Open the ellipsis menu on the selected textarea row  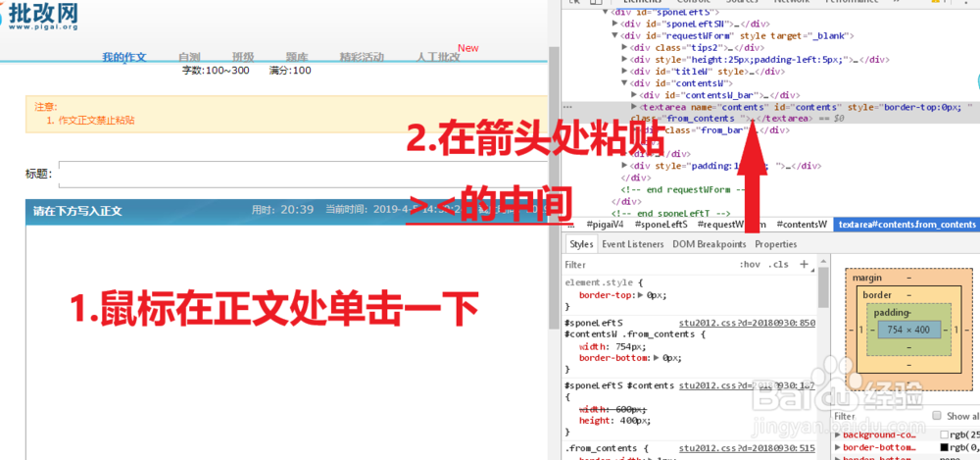567,107
